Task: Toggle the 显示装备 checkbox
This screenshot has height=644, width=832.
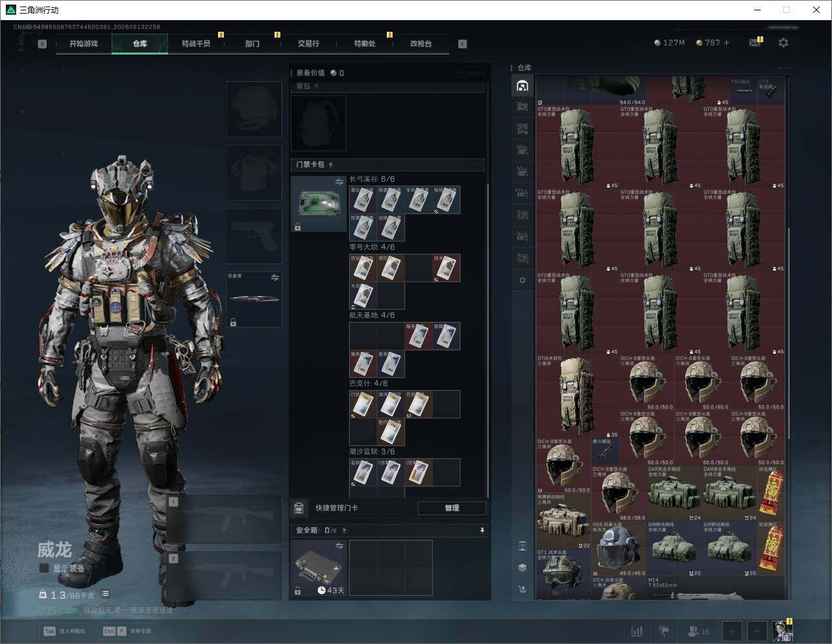Action: (44, 568)
